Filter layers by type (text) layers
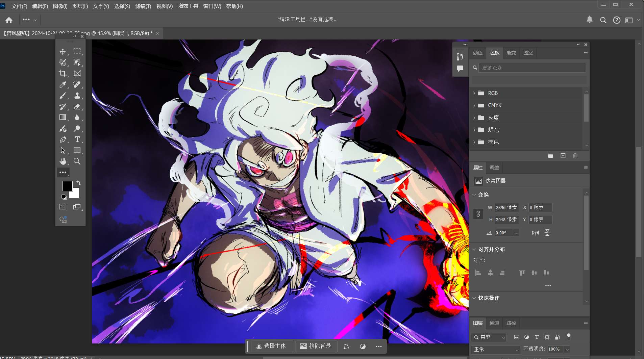Screen dimensions: 644x359 [x=537, y=337]
